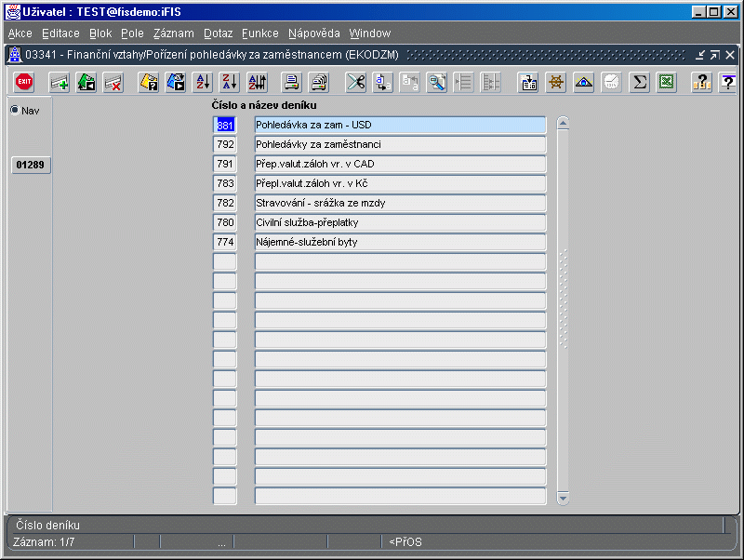The width and height of the screenshot is (744, 560).
Task: Click the Excel export icon
Action: click(666, 83)
